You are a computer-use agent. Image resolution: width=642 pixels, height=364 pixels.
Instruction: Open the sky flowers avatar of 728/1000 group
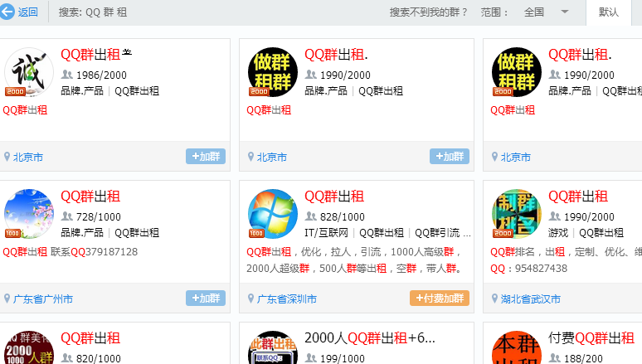29,213
